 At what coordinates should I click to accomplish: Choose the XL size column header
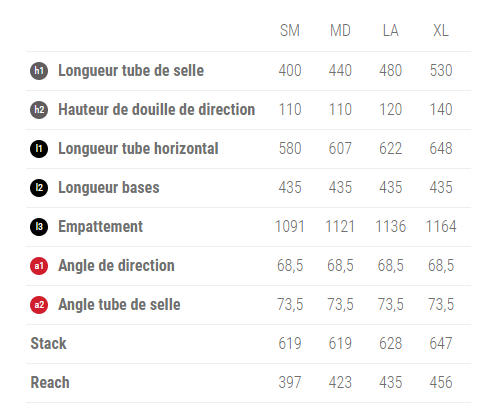tap(441, 31)
